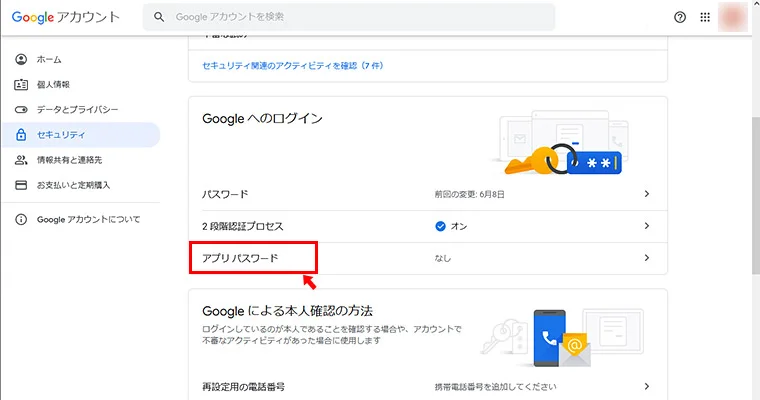
Task: Click the blue オン check icon
Action: point(440,226)
